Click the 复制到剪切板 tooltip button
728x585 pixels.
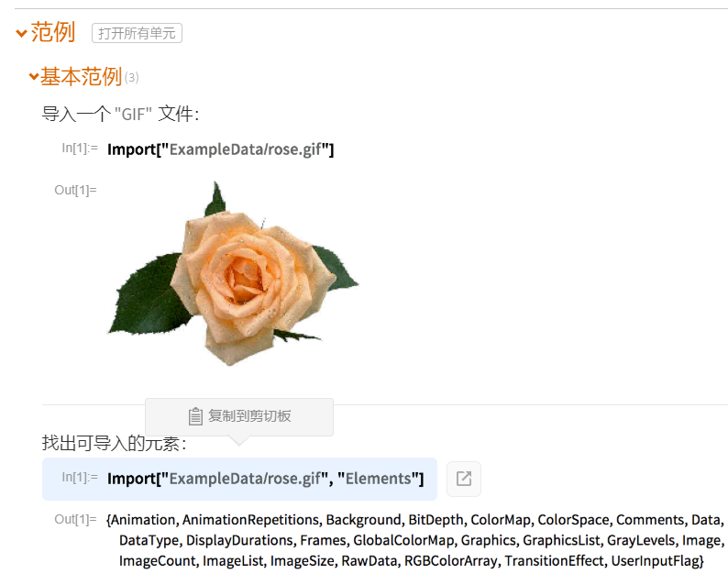(x=239, y=416)
